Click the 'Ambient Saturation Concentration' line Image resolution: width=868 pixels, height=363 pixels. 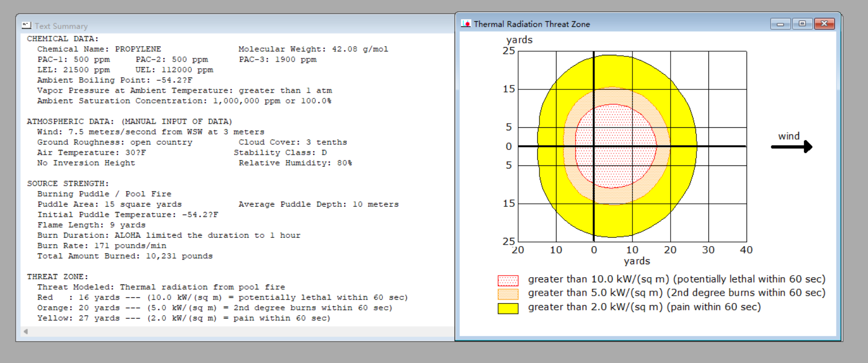[184, 101]
